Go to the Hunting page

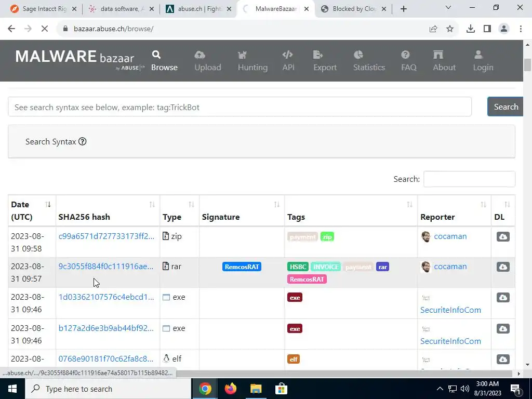pos(252,61)
